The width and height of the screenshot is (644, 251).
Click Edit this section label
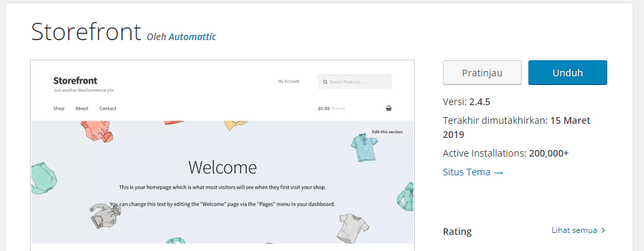(387, 132)
